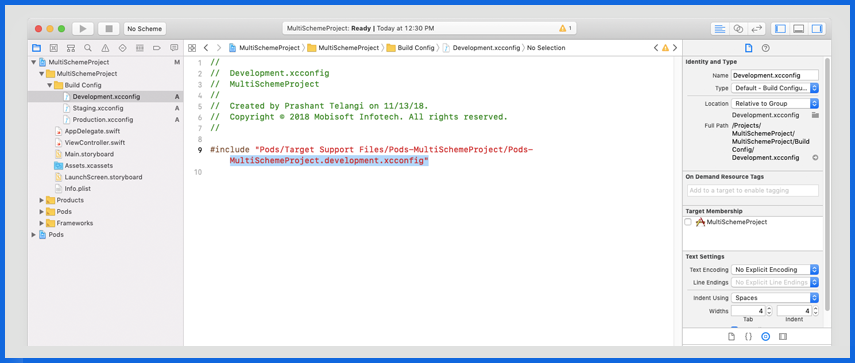Expand the Pods group folder
Viewport: 855px width, 363px height.
41,211
